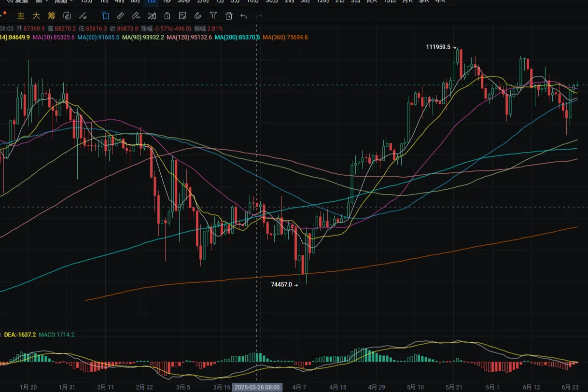Click the 3月5 date axis label

(183, 387)
